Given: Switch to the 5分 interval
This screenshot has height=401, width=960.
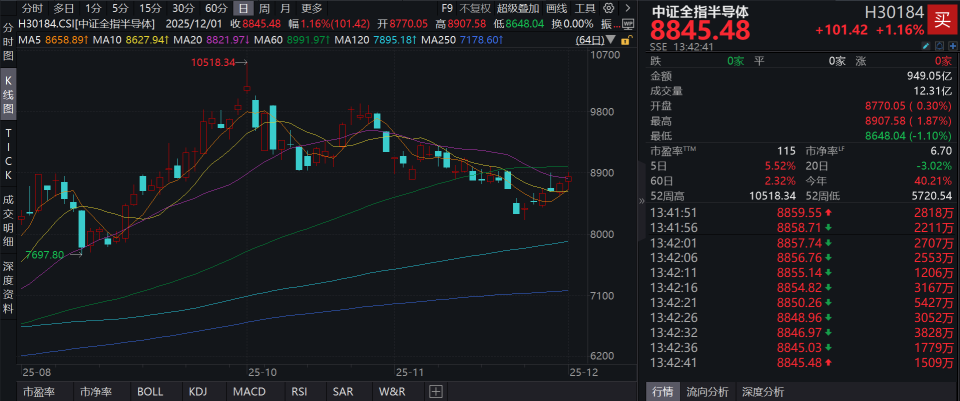Looking at the screenshot, I should click(119, 9).
